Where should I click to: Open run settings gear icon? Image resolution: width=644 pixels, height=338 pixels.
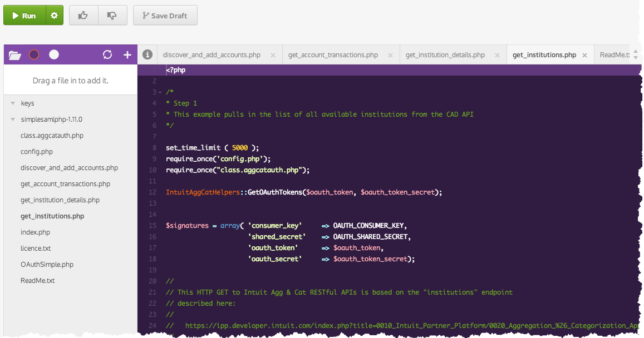click(54, 16)
